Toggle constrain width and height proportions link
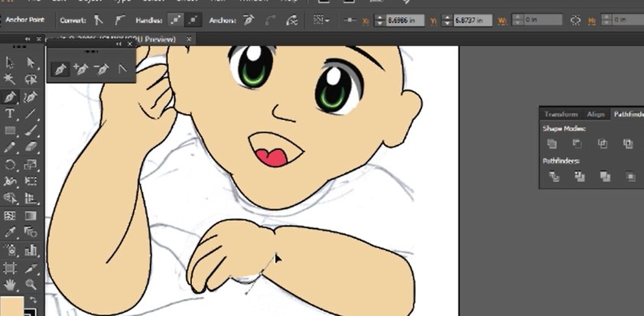Viewport: 644px width, 316px height. point(575,20)
